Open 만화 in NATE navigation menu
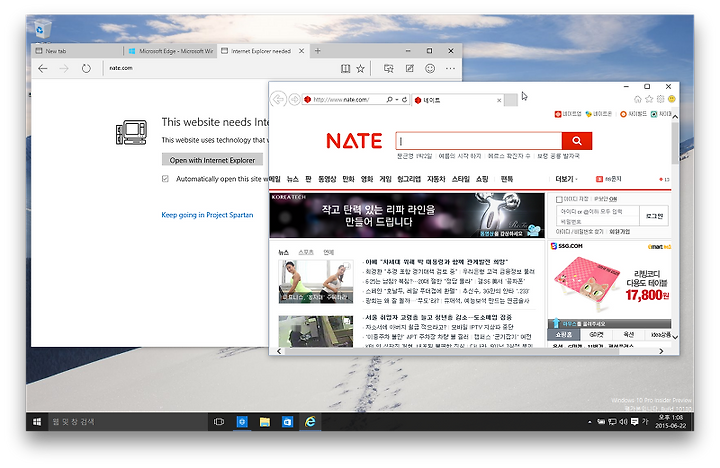Viewport: 720px width, 468px height. tap(348, 179)
